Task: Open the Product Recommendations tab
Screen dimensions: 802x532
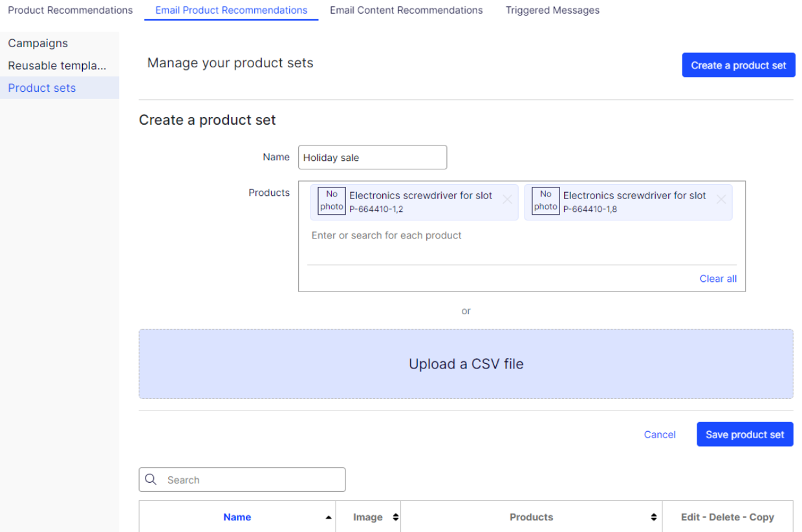Action: [70, 10]
